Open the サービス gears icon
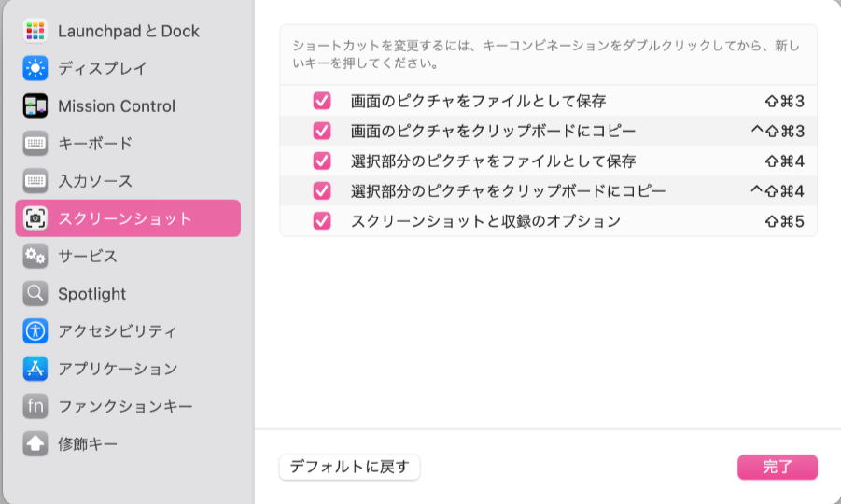Screen dimensions: 841x504 click(x=35, y=256)
